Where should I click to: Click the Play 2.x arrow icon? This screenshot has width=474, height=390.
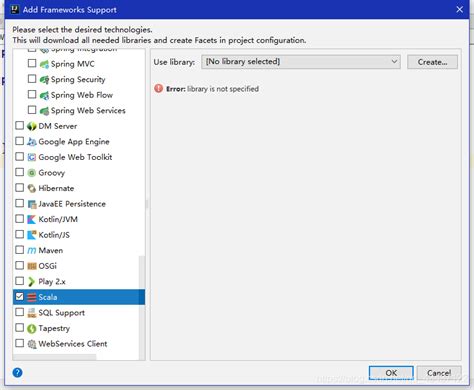(32, 282)
